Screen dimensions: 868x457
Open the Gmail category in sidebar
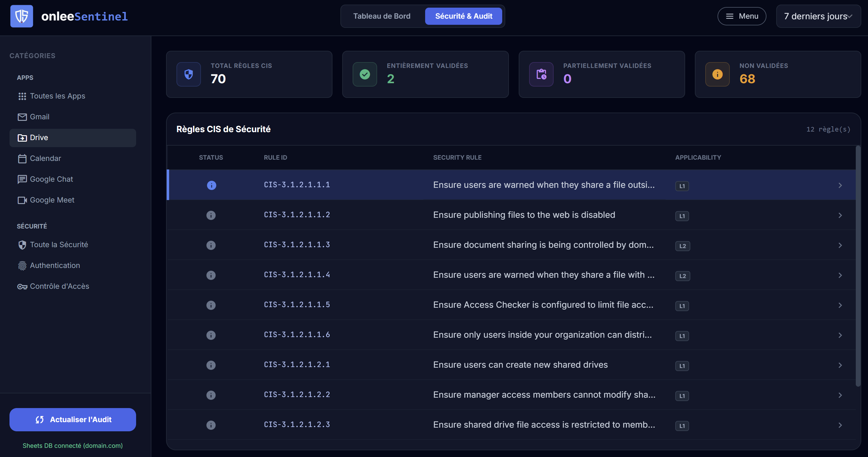click(x=73, y=117)
